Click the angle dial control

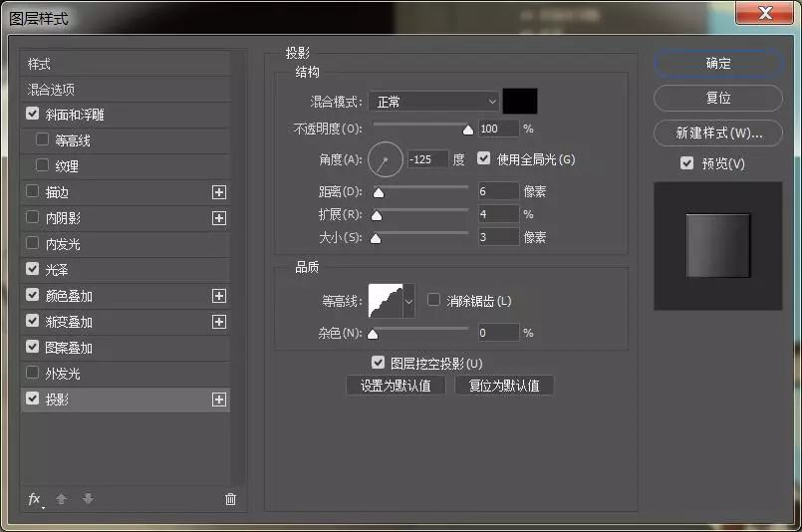pyautogui.click(x=386, y=158)
